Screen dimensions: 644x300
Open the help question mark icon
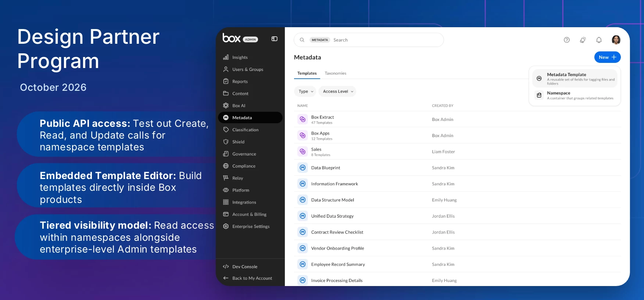coord(566,40)
